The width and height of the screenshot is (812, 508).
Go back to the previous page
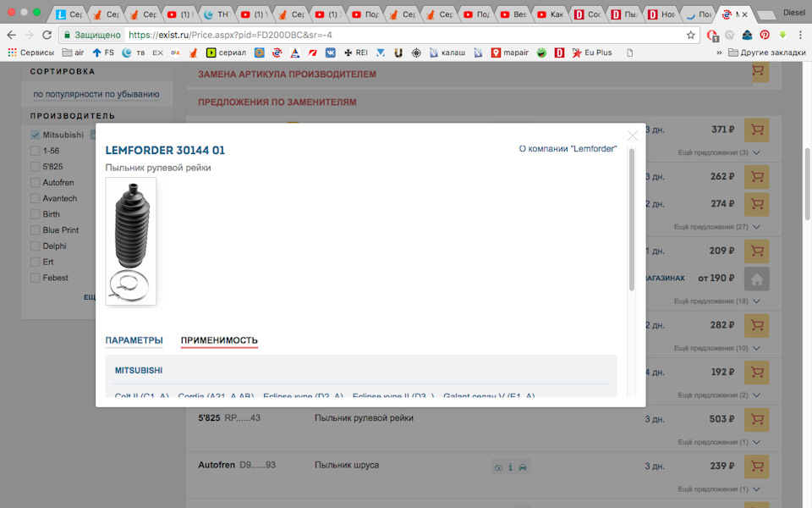pos(11,35)
